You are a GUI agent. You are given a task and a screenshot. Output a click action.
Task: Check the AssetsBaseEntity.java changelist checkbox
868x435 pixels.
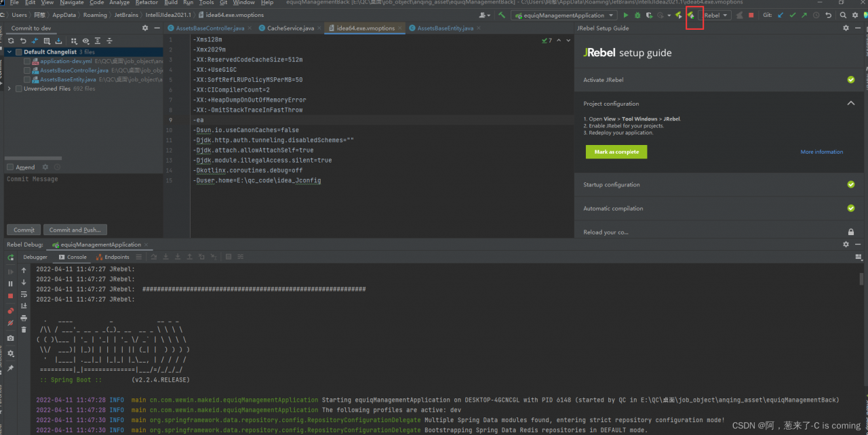(27, 79)
